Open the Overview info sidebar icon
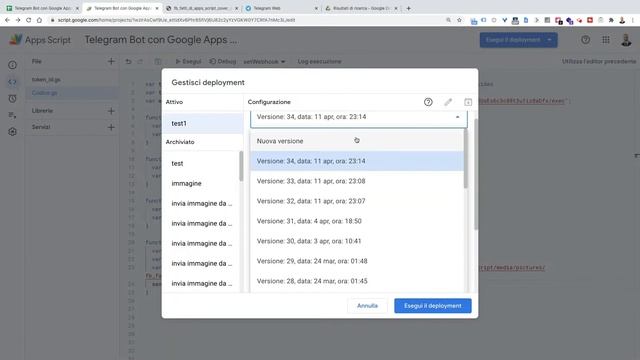The image size is (640, 360). 13,65
